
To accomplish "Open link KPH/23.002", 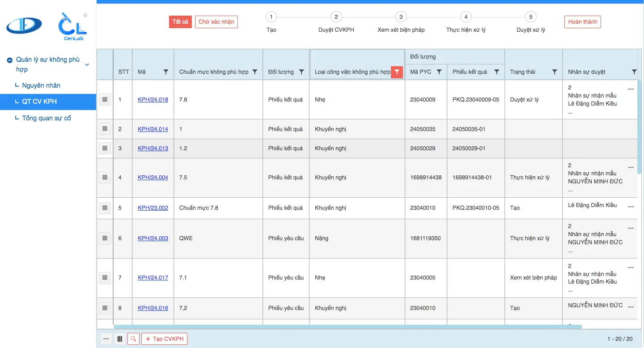I will (153, 208).
